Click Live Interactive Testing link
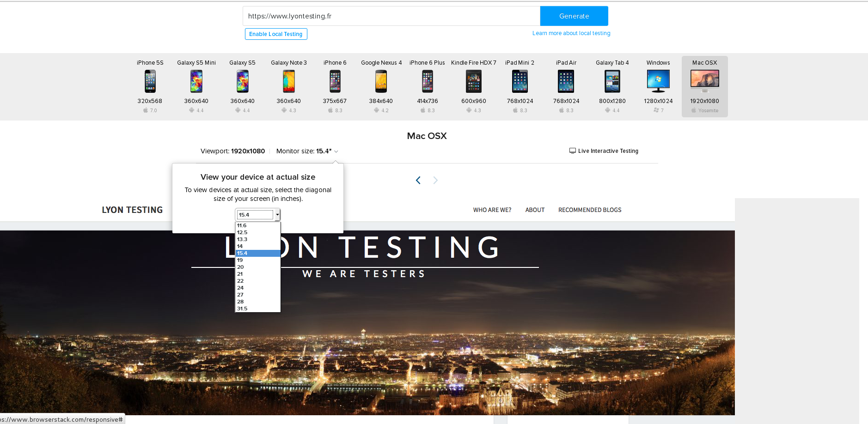 click(x=604, y=151)
